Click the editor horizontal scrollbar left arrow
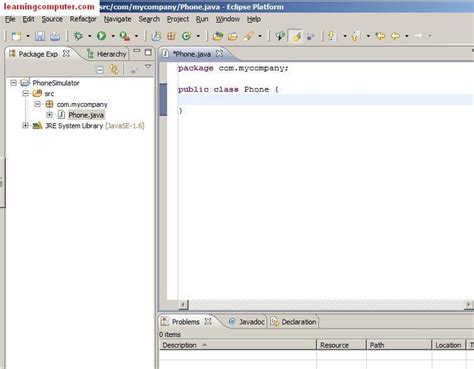Viewport: 474px width, 369px height. pos(183,304)
